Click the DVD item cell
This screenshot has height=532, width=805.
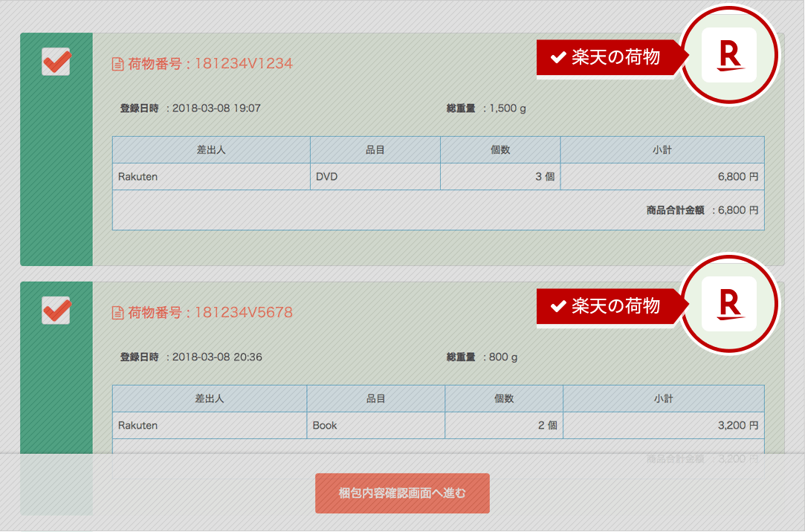click(x=375, y=177)
